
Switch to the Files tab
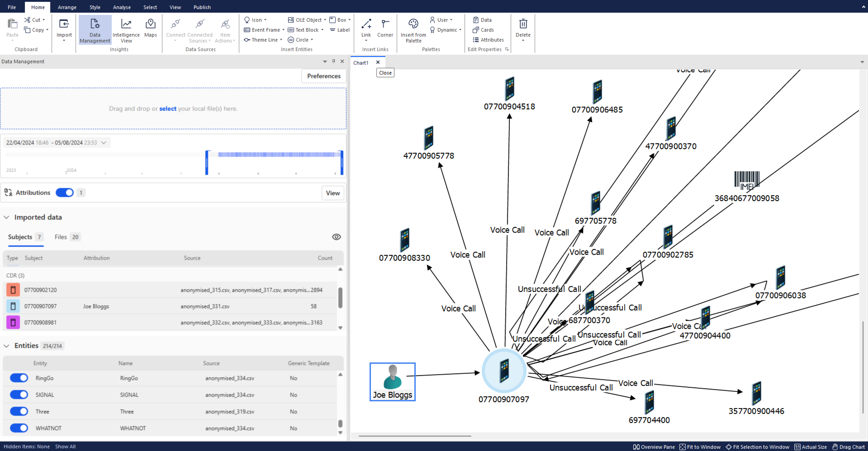[61, 237]
